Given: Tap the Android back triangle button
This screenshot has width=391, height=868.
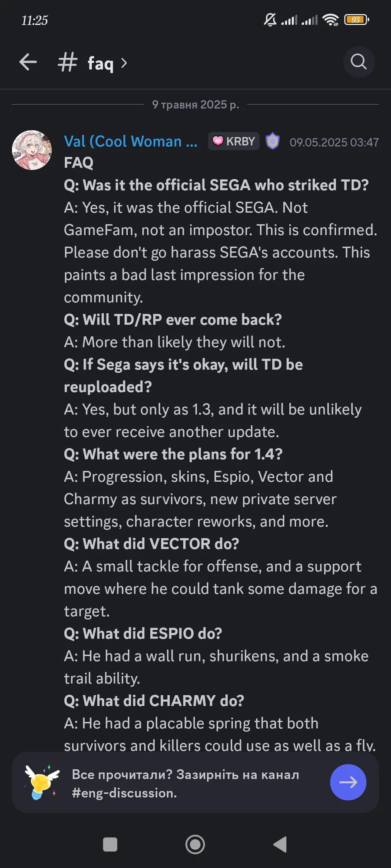Looking at the screenshot, I should tap(280, 845).
